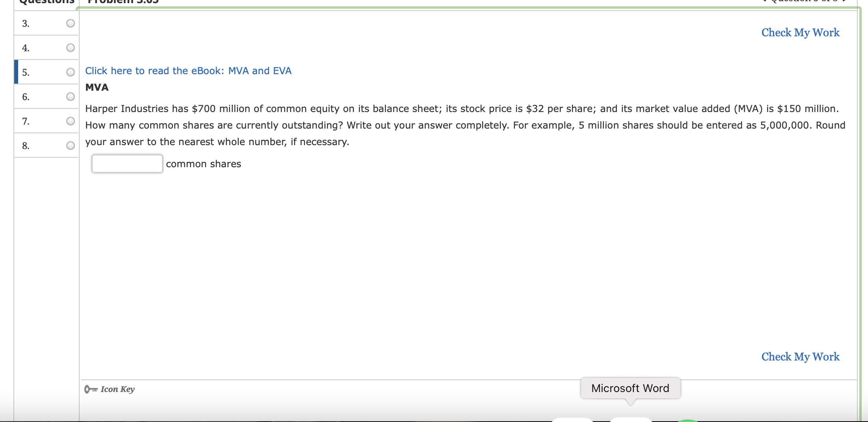The height and width of the screenshot is (422, 868).
Task: Open question 3 in the list
Action: tap(46, 23)
